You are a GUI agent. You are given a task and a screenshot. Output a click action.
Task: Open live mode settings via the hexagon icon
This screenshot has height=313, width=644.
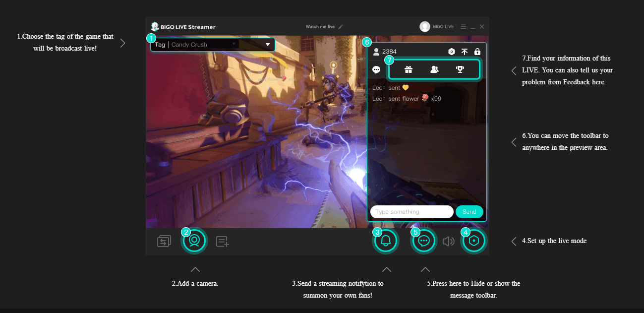coord(473,241)
